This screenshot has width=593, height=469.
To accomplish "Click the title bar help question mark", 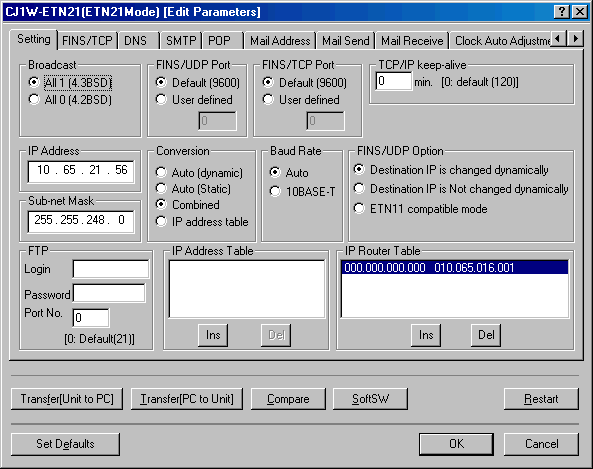I will 562,12.
